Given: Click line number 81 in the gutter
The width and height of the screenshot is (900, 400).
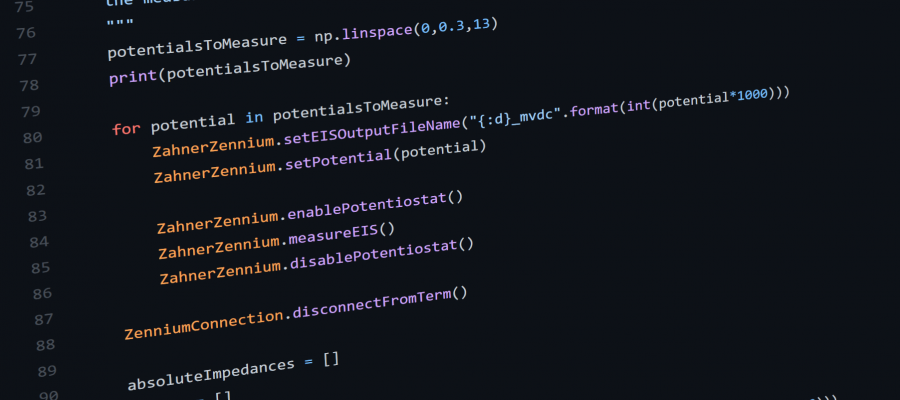Looking at the screenshot, I should point(34,164).
